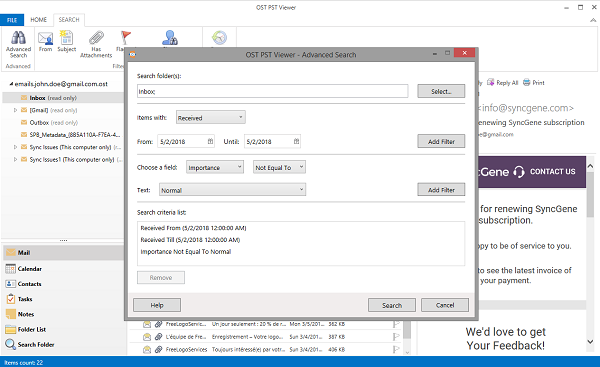Click the Until date field
The image size is (600, 367).
(272, 141)
